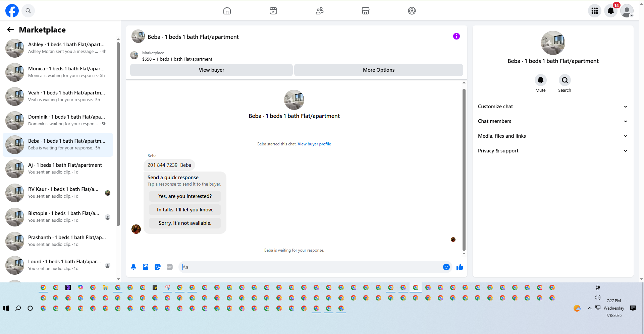Send a thumbs-up like
This screenshot has height=334, width=644.
460,267
